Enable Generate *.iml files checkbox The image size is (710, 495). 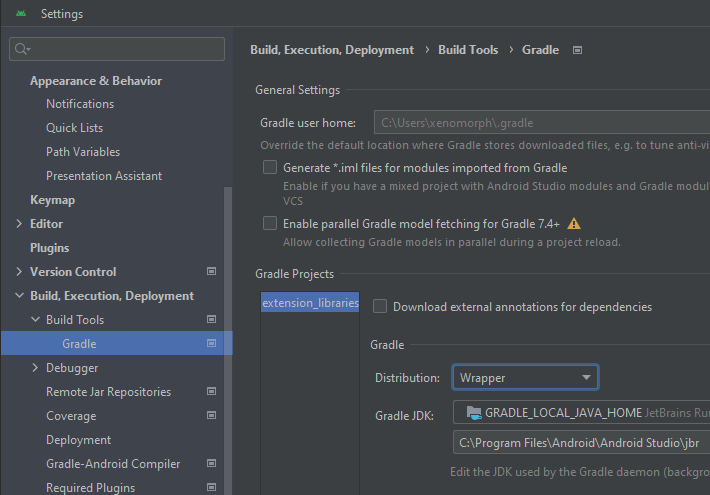[270, 167]
